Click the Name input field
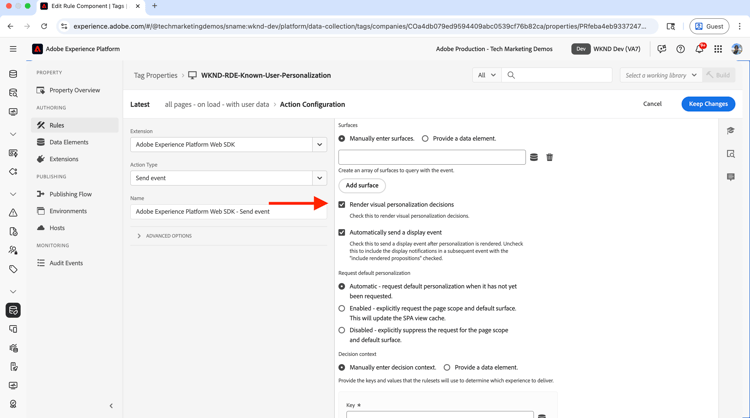Image resolution: width=750 pixels, height=418 pixels. (229, 211)
